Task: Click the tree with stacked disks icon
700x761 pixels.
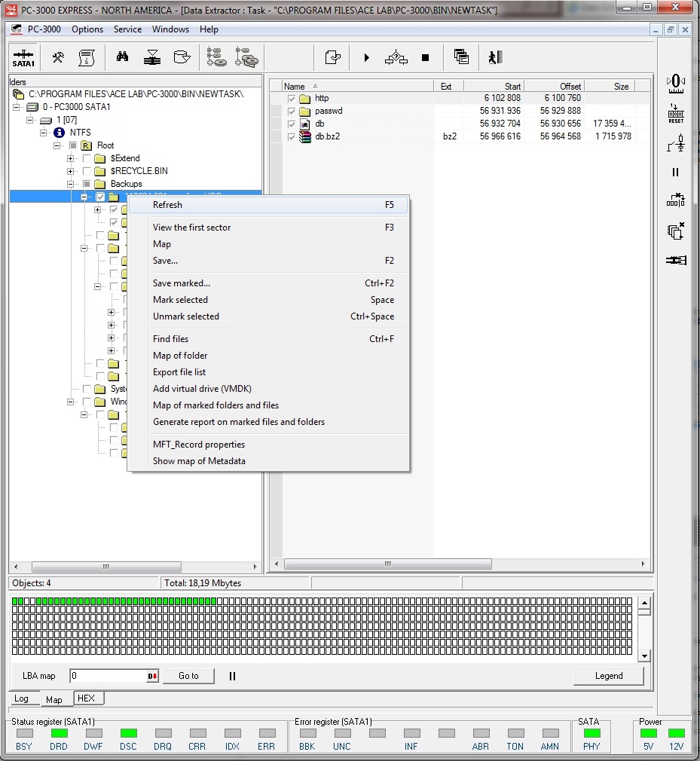Action: click(246, 57)
